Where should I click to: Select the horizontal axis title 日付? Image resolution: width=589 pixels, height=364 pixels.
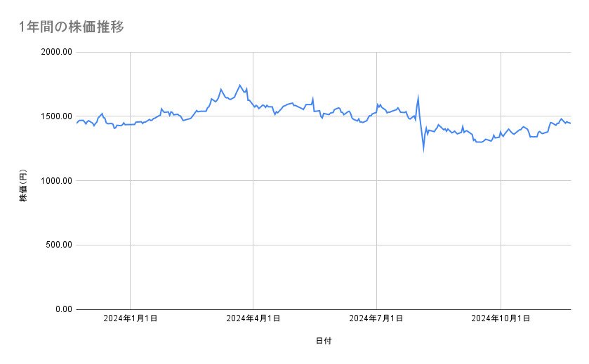coord(323,341)
